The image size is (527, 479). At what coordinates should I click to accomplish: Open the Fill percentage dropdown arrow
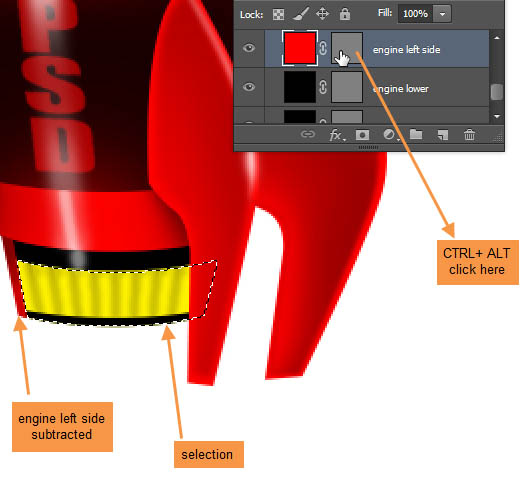pyautogui.click(x=442, y=14)
